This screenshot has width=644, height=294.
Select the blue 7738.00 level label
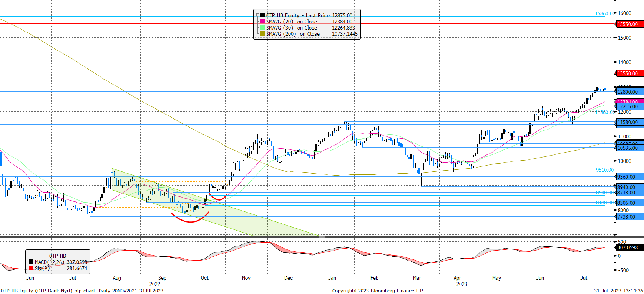[x=629, y=217]
